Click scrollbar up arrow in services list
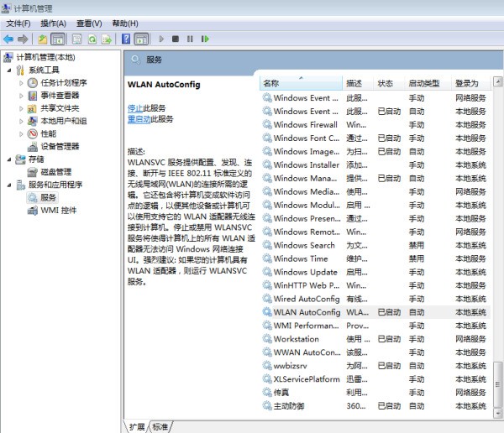Viewport: 504px width, 433px height. [x=498, y=81]
